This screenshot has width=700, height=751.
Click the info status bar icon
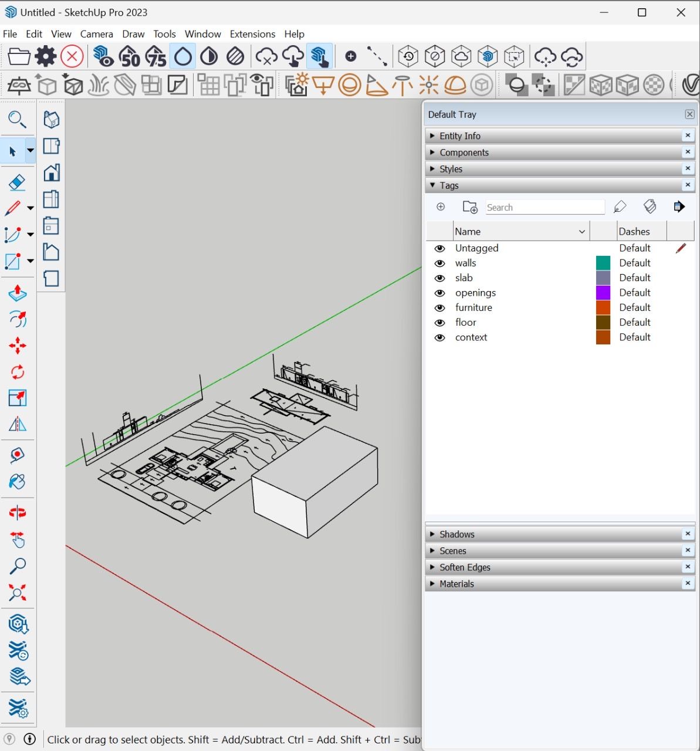[x=30, y=739]
